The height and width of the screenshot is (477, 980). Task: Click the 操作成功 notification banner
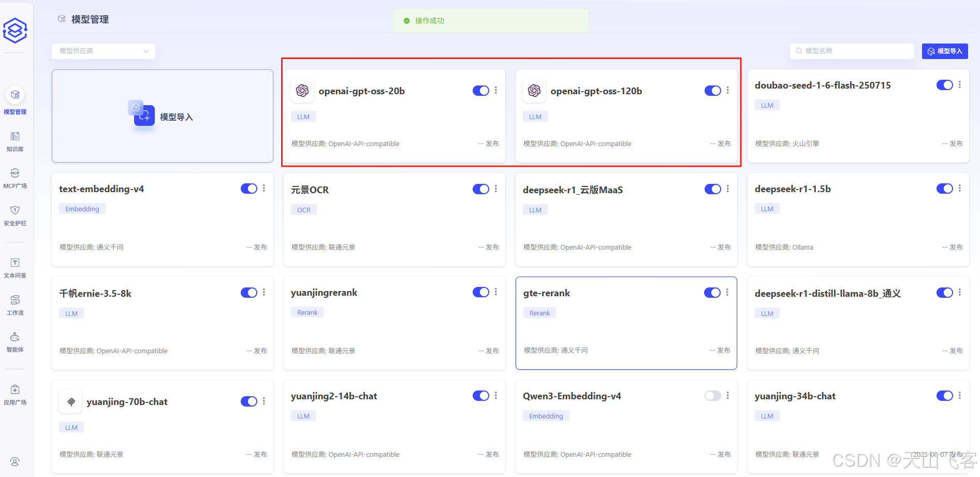[x=490, y=21]
